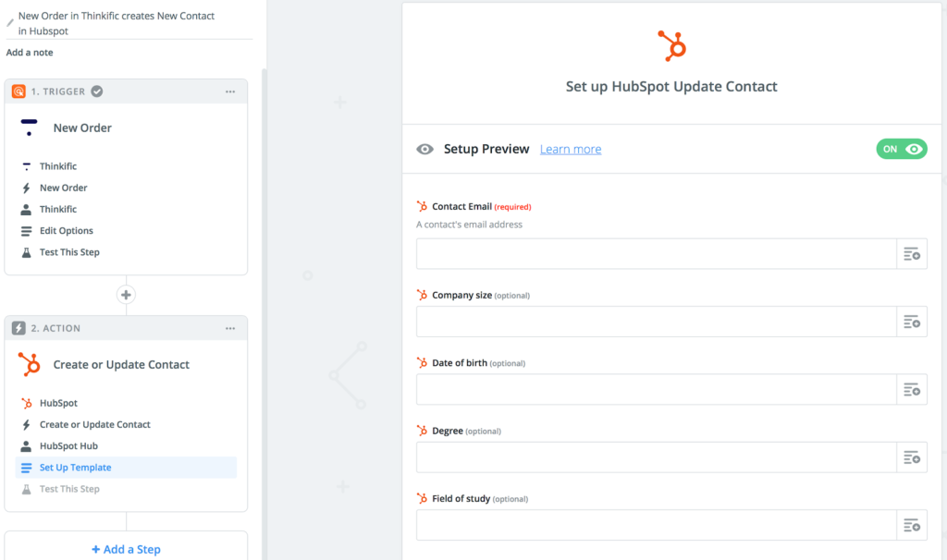947x560 pixels.
Task: Click the orange trigger step icon
Action: [18, 91]
